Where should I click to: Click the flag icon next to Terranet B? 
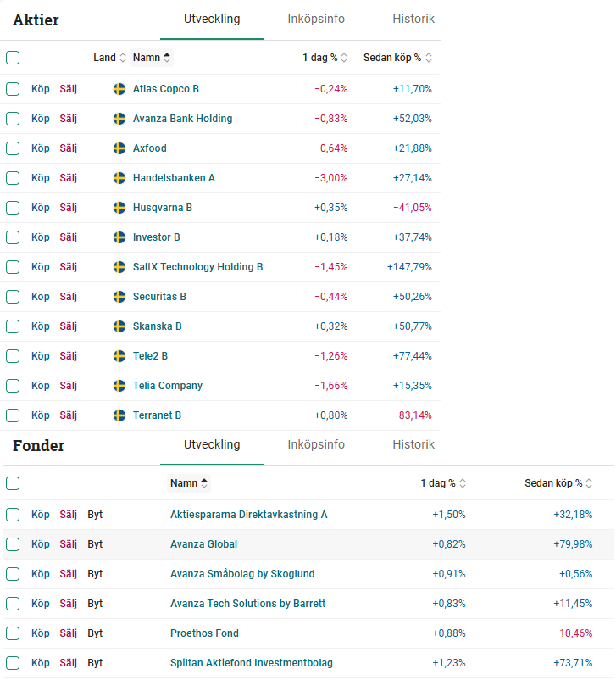[119, 415]
